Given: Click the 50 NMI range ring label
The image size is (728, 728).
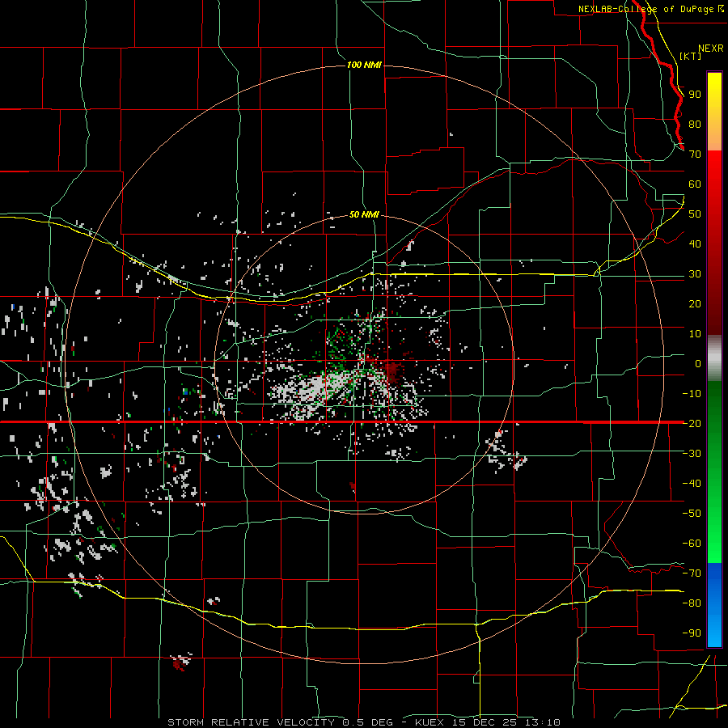Looking at the screenshot, I should pyautogui.click(x=364, y=214).
